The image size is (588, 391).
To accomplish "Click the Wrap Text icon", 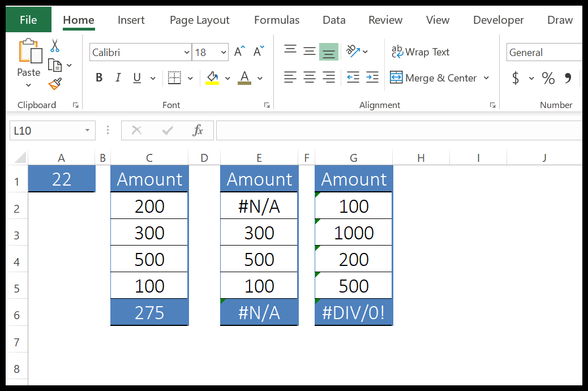I will pos(420,52).
